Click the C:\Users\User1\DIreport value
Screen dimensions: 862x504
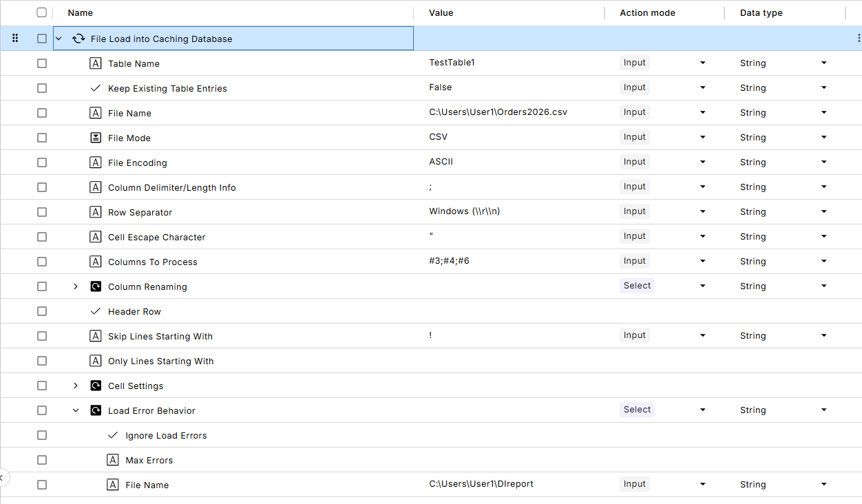point(481,484)
